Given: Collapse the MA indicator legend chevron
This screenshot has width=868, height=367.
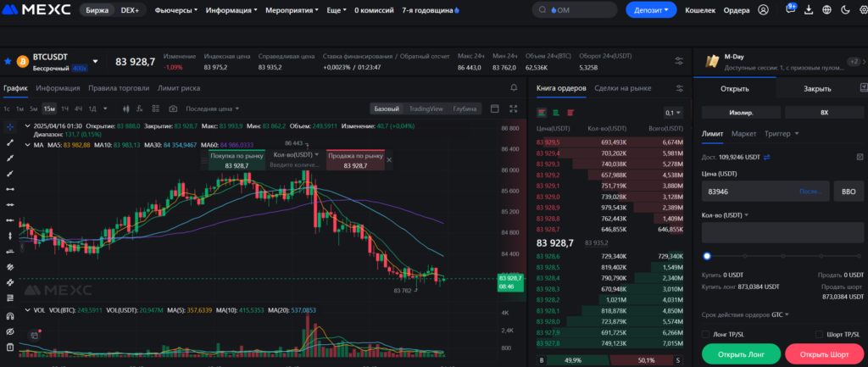Looking at the screenshot, I should click(26, 145).
